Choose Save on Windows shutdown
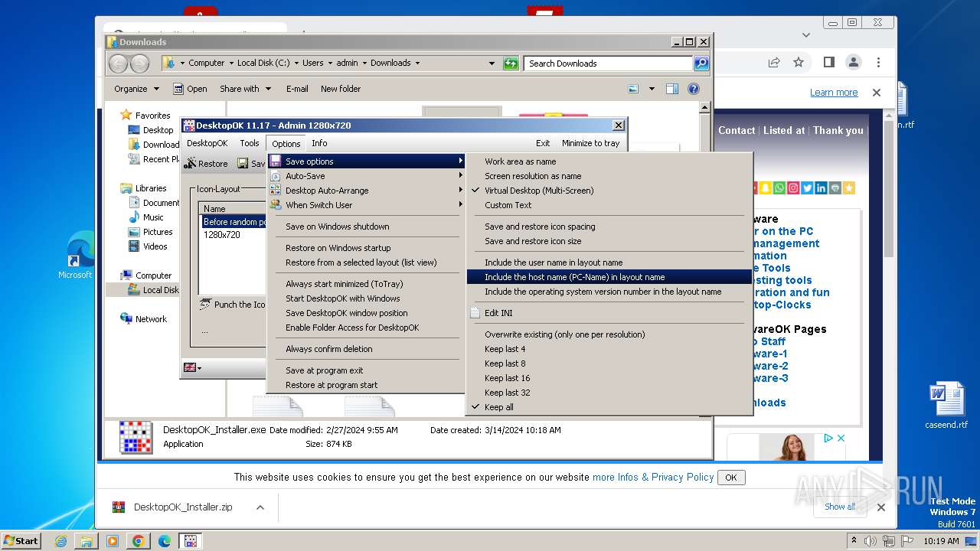The height and width of the screenshot is (551, 980). [x=366, y=227]
